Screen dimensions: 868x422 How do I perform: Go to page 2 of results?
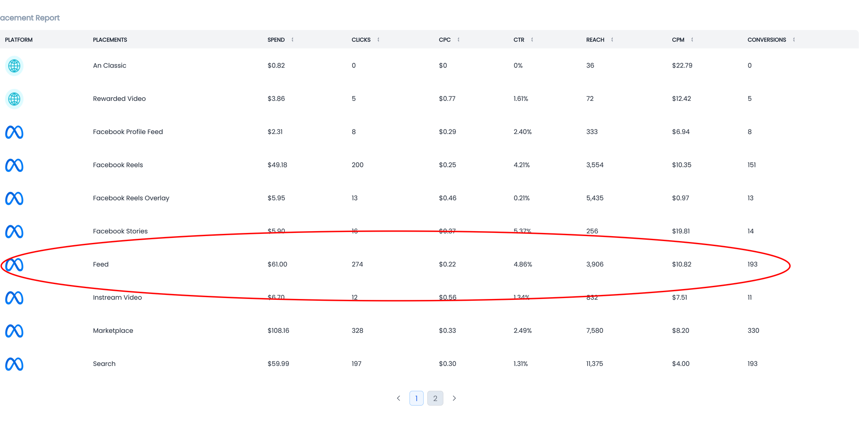[x=435, y=398]
